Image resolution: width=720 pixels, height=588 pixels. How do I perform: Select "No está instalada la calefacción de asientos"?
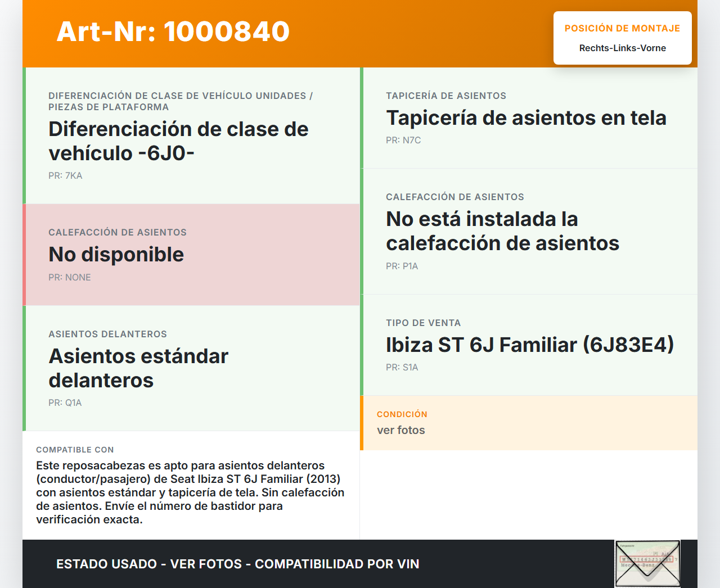(x=502, y=231)
